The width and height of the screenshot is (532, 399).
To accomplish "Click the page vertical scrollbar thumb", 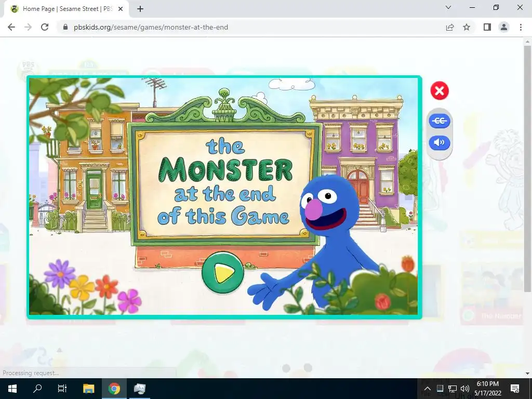I will 527,168.
